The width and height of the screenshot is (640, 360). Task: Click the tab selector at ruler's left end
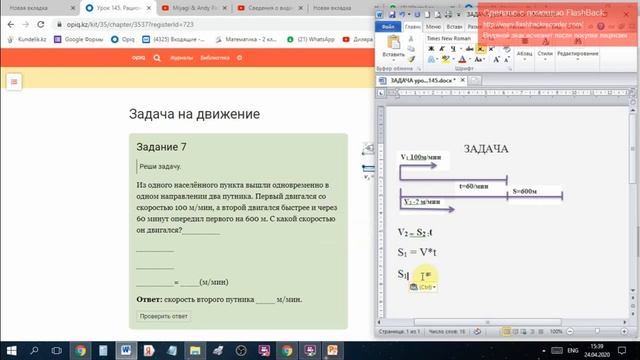[x=380, y=93]
